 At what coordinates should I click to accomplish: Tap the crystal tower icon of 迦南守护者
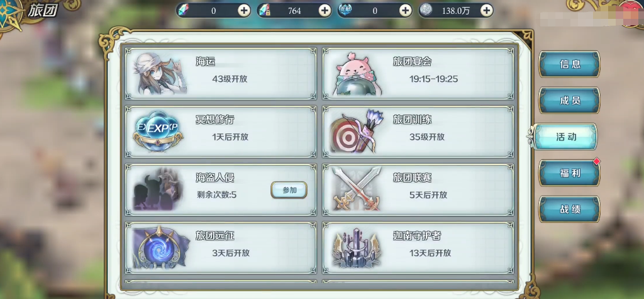pos(356,247)
